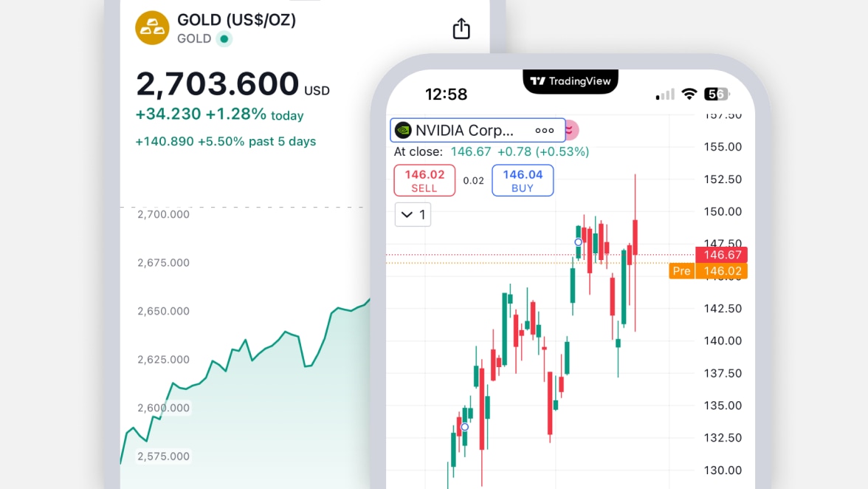The height and width of the screenshot is (489, 868).
Task: Click the 2,600.000 price label on the axis
Action: click(x=162, y=408)
